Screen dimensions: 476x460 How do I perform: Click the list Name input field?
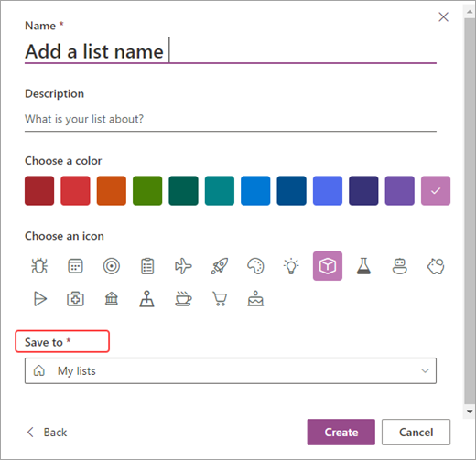231,51
